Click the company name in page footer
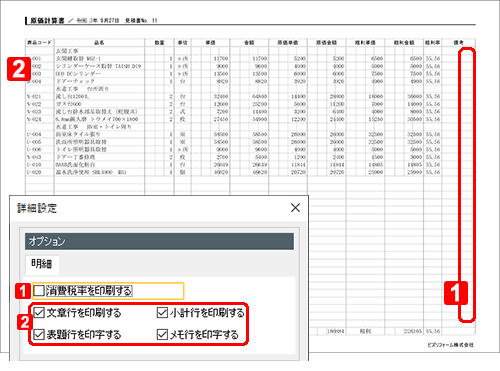 pyautogui.click(x=450, y=345)
